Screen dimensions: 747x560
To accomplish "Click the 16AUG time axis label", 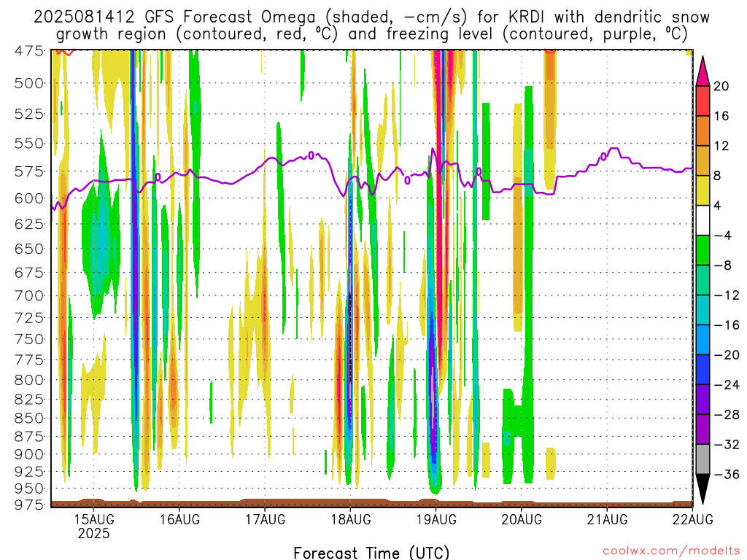I will [x=179, y=519].
